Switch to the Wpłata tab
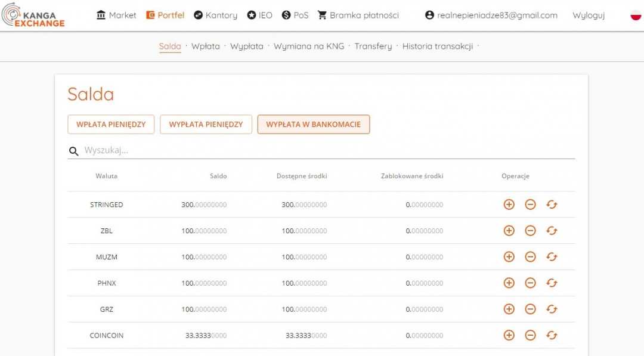 click(205, 46)
